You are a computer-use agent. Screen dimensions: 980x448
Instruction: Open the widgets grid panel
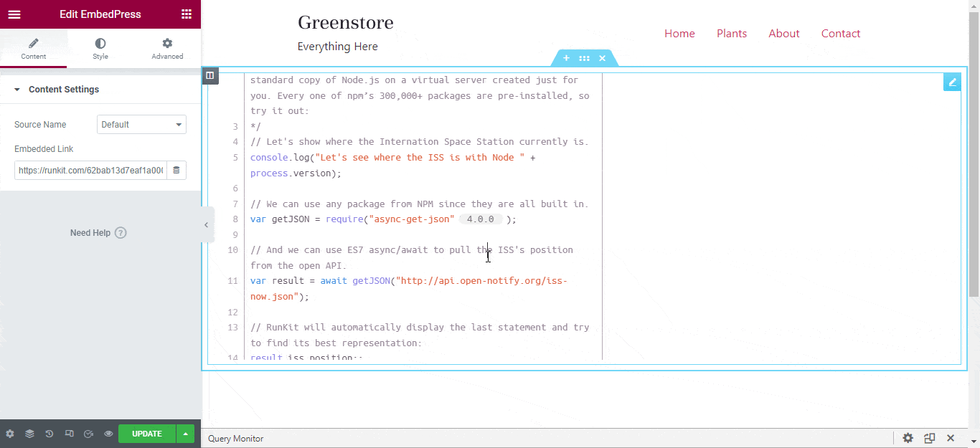pyautogui.click(x=187, y=14)
